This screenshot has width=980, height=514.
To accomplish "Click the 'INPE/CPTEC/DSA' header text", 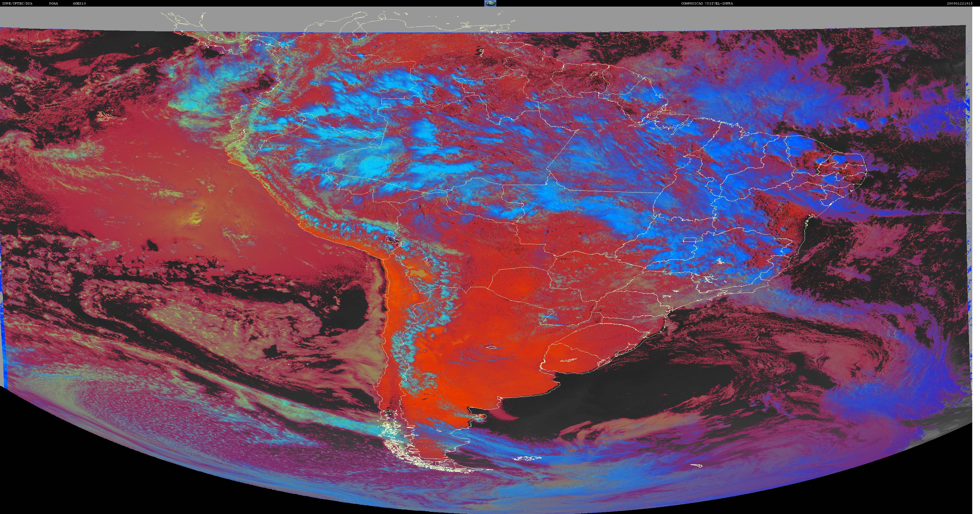I will [x=17, y=3].
